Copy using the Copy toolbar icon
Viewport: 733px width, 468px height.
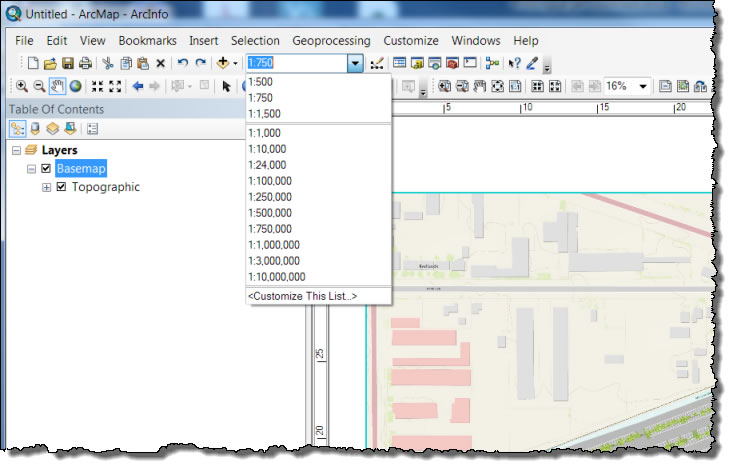(x=126, y=63)
